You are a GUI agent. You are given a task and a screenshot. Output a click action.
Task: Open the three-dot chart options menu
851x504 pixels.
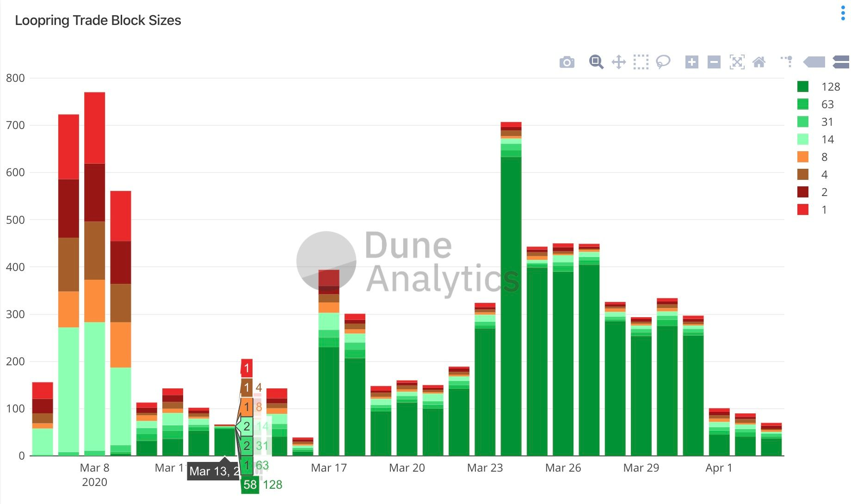pyautogui.click(x=843, y=13)
